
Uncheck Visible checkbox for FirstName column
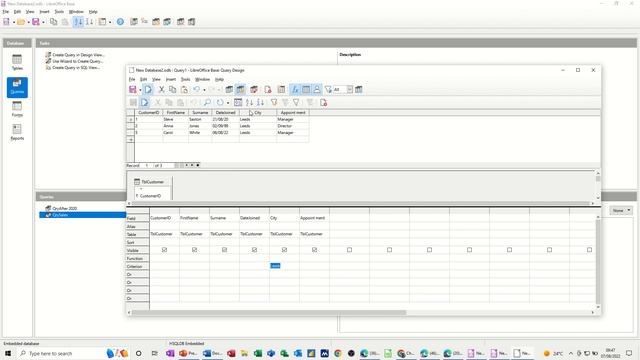[x=194, y=249]
